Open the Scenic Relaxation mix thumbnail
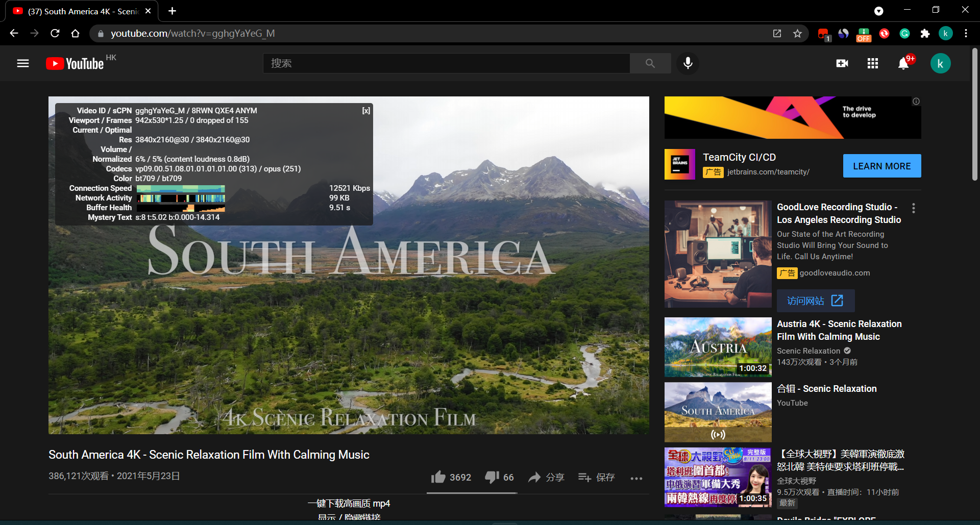Screen dimensions: 980x525 click(x=718, y=412)
